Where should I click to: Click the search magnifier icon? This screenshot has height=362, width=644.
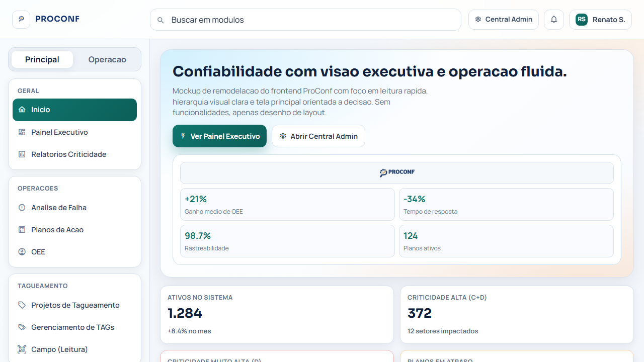coord(160,20)
